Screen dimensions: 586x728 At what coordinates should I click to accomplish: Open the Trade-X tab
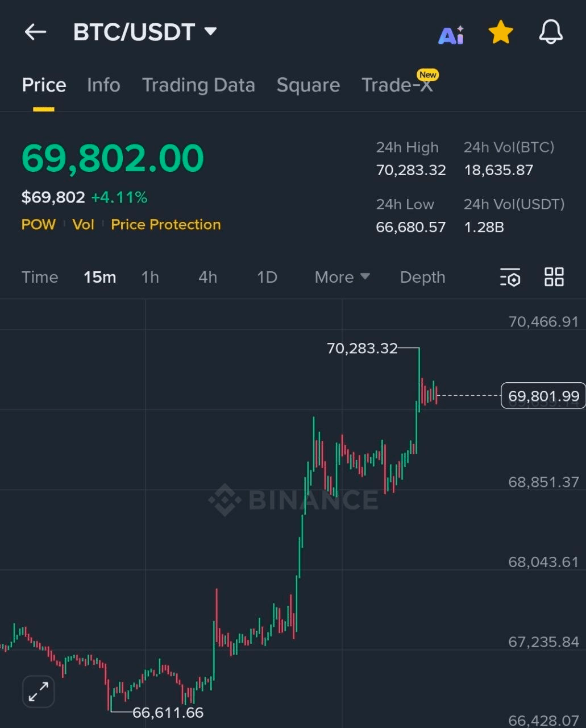pos(397,85)
